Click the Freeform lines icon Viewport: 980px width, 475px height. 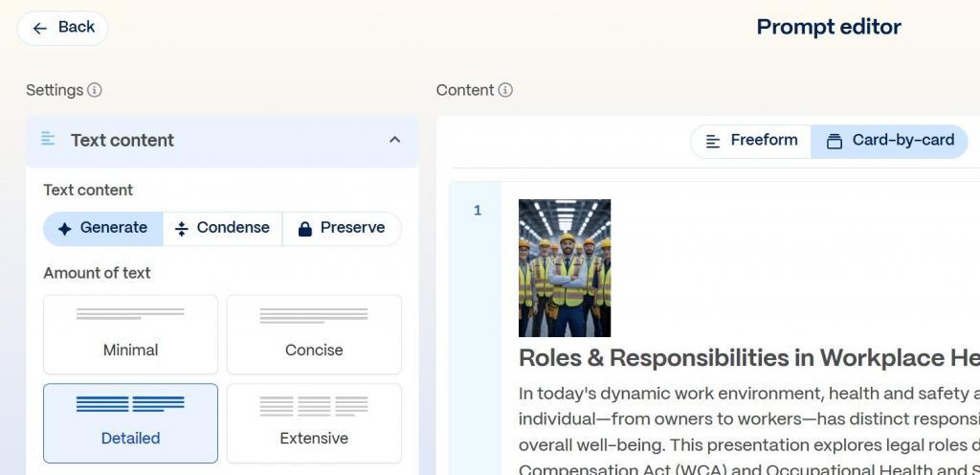coord(713,142)
